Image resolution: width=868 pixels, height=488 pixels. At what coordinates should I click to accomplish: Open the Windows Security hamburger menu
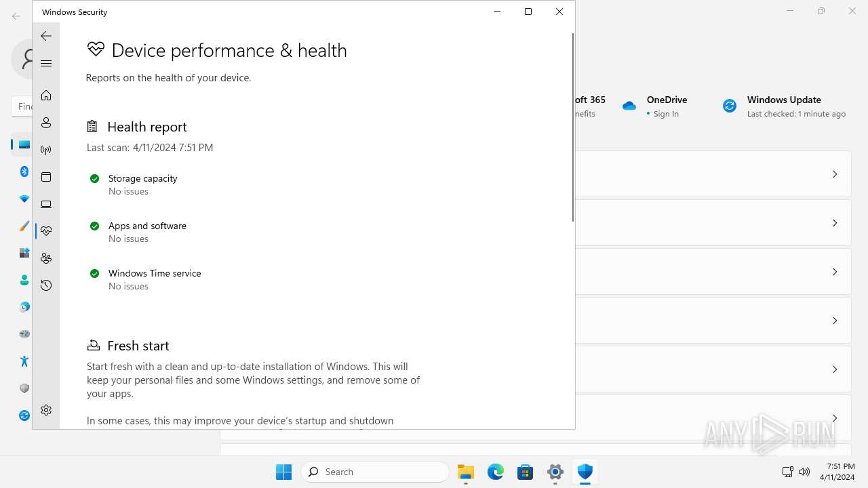pos(46,63)
